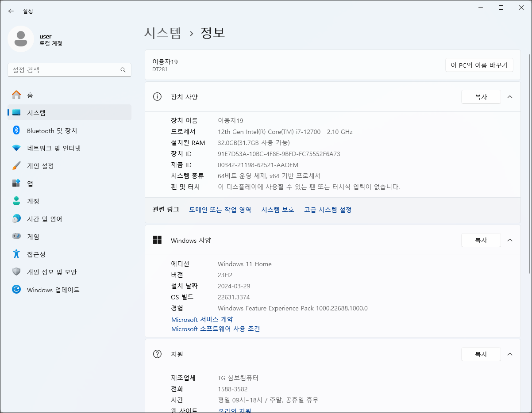Viewport: 532px width, 413px height.
Task: Click the version value 23H2
Action: coord(225,275)
